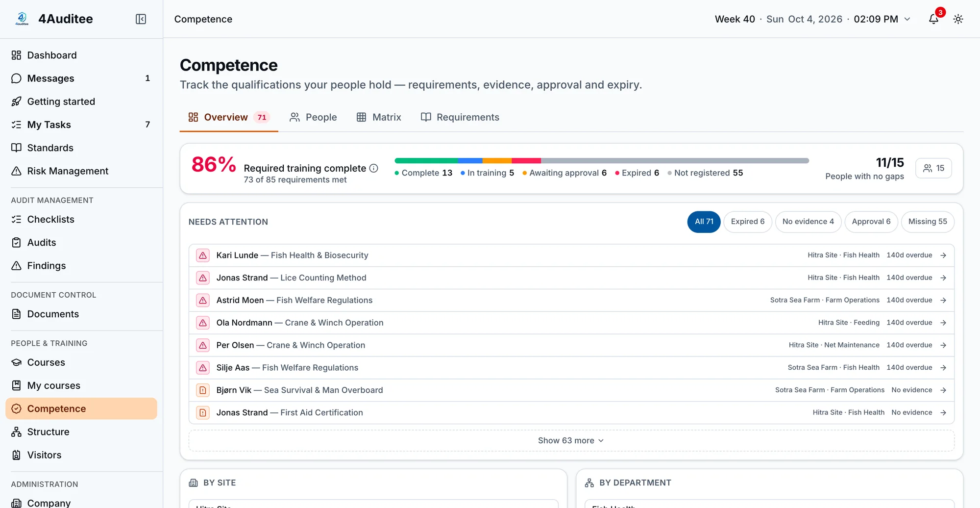Open Jonas Strand First Aid Certification row
Screen dimensions: 980x508
coord(571,413)
